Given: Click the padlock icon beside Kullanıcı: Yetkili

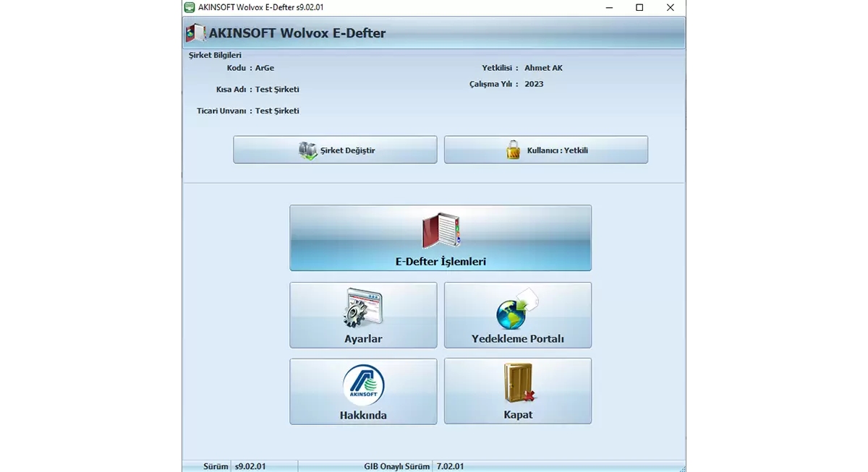Looking at the screenshot, I should (x=513, y=150).
